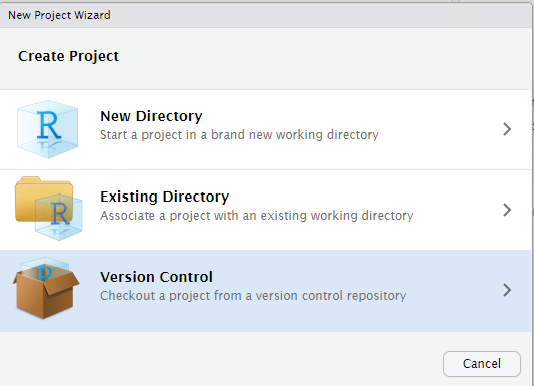534x386 pixels.
Task: Select the New Directory title text
Action: click(151, 116)
